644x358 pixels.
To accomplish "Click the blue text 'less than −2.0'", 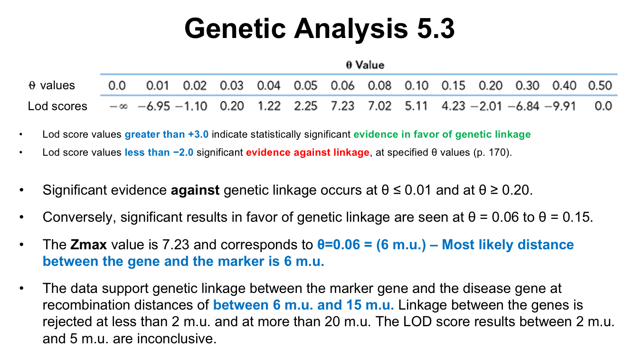I will 159,152.
